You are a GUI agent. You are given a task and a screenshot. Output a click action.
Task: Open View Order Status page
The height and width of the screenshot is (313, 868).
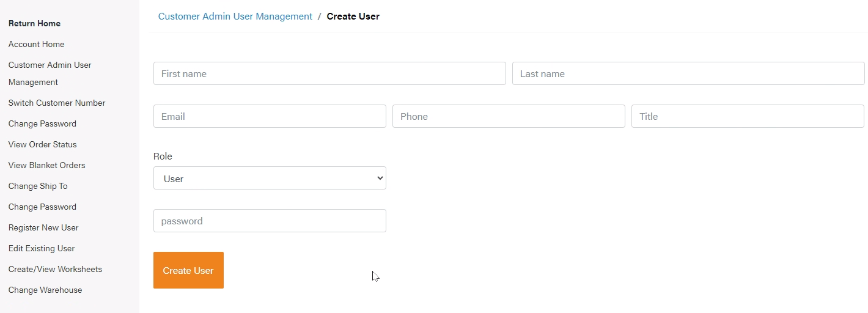click(43, 144)
